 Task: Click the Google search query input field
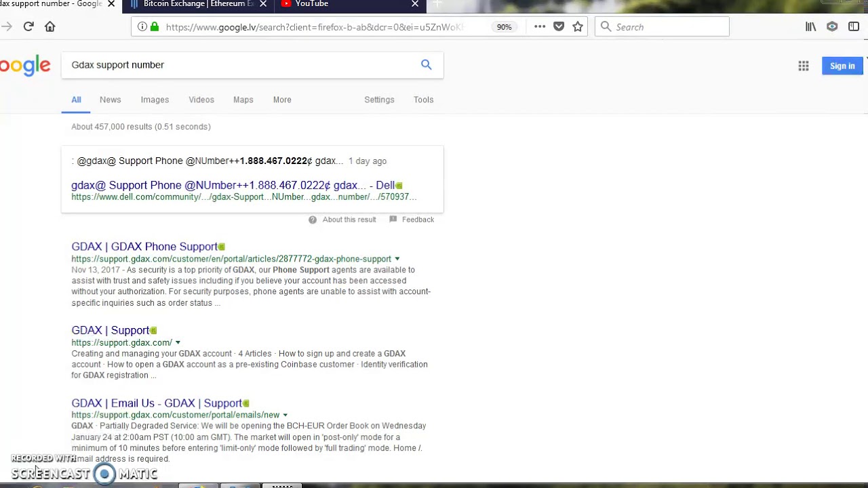[x=241, y=65]
